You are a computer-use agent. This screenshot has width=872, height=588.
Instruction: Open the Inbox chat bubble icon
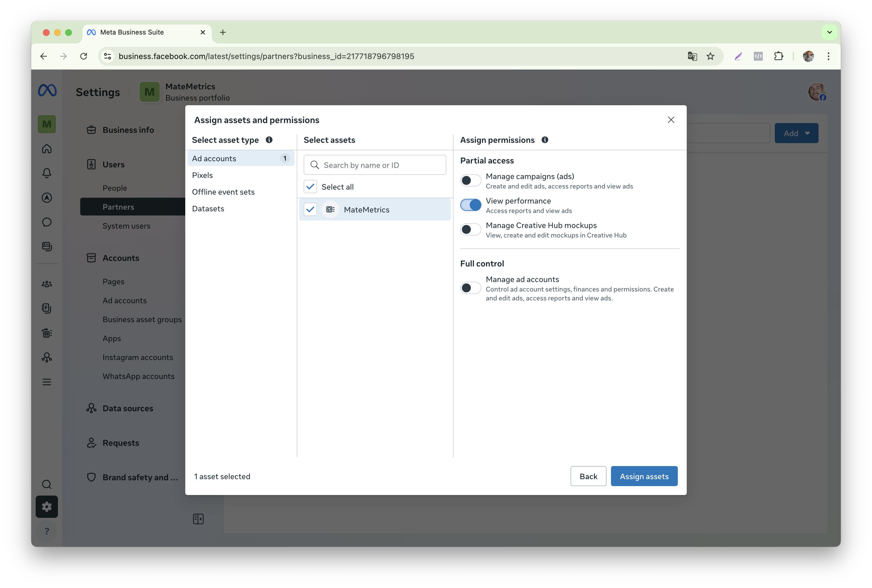[x=47, y=222]
